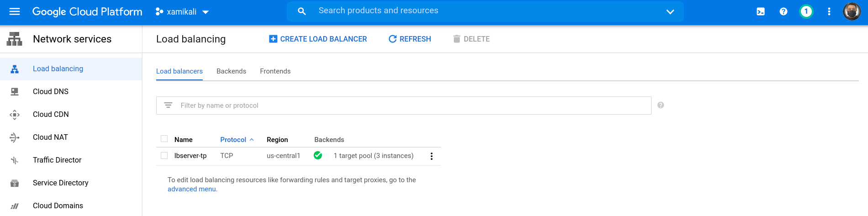The width and height of the screenshot is (868, 216).
Task: Click the 1 target pool (3 instances) text
Action: [x=374, y=156]
